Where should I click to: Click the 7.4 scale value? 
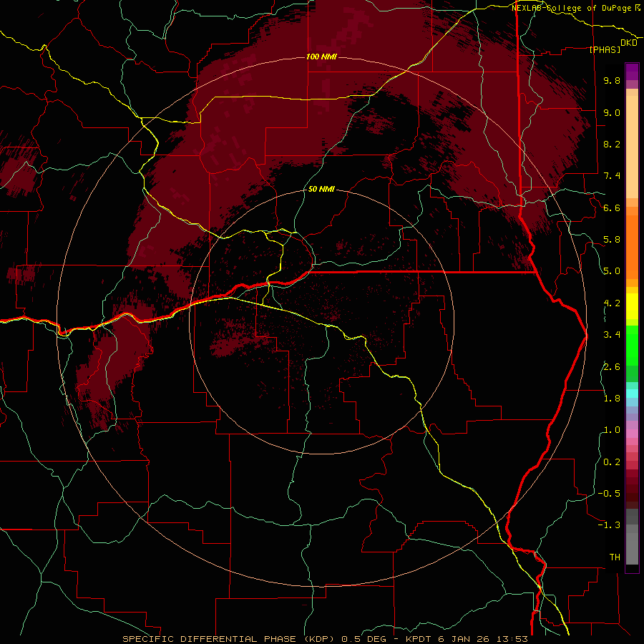pyautogui.click(x=612, y=176)
